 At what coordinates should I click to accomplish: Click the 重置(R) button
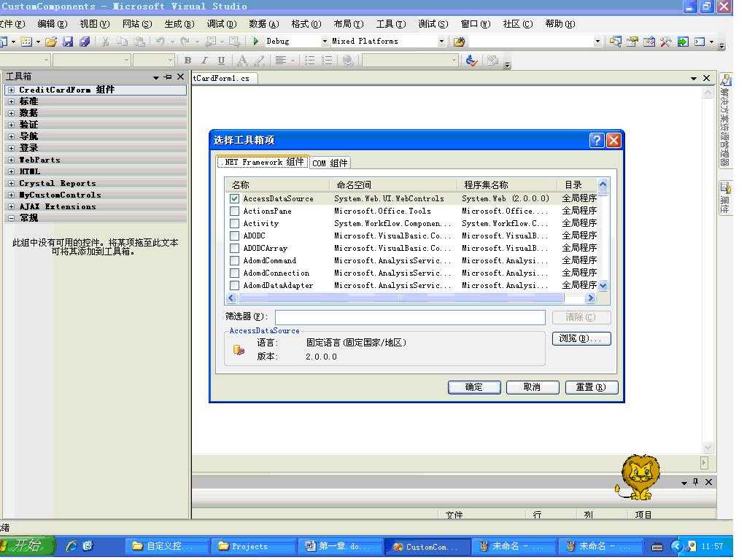pos(591,387)
